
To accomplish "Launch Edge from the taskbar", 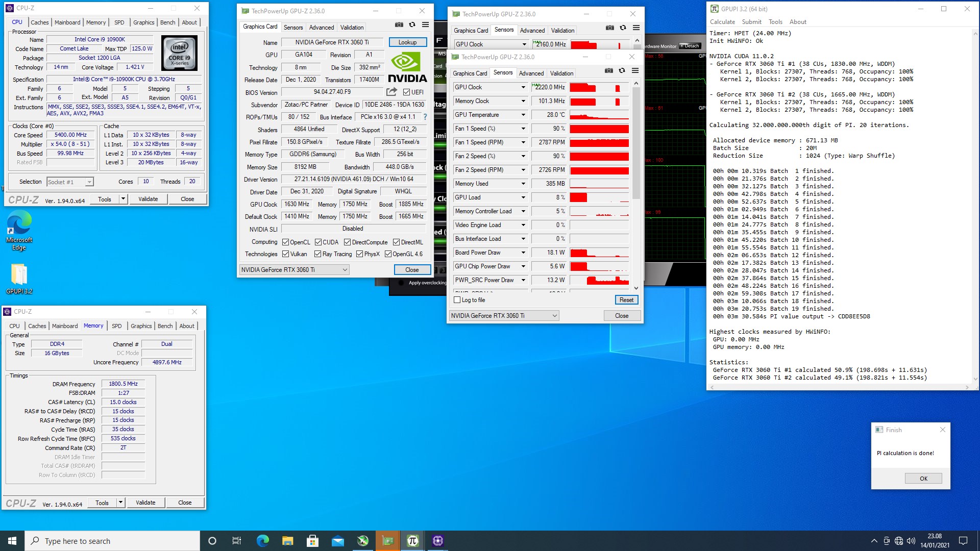I will tap(262, 541).
